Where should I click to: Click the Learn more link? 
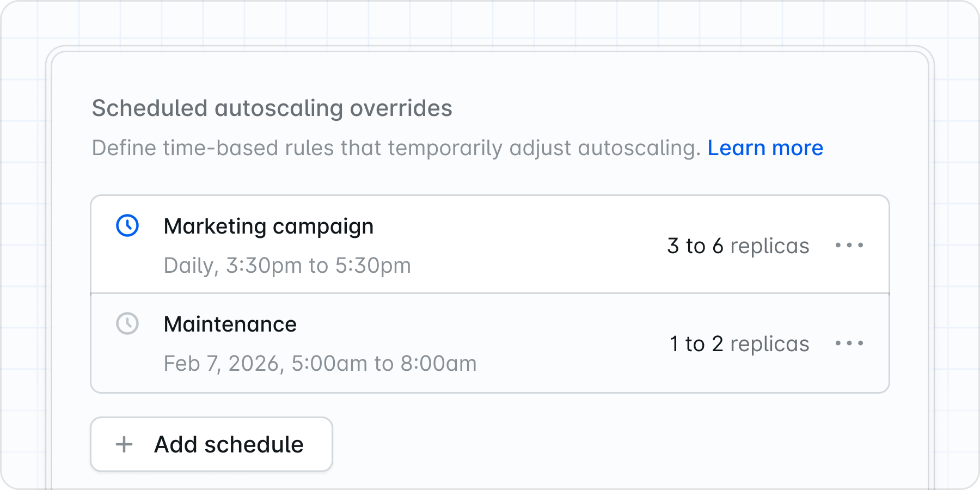(x=765, y=148)
